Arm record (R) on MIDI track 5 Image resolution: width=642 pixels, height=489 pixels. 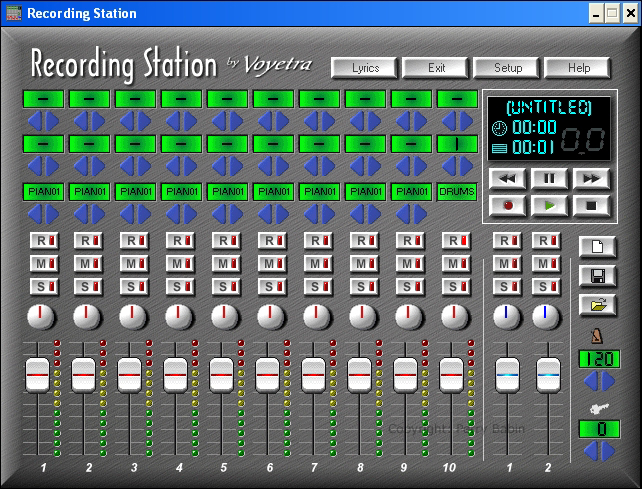(226, 241)
